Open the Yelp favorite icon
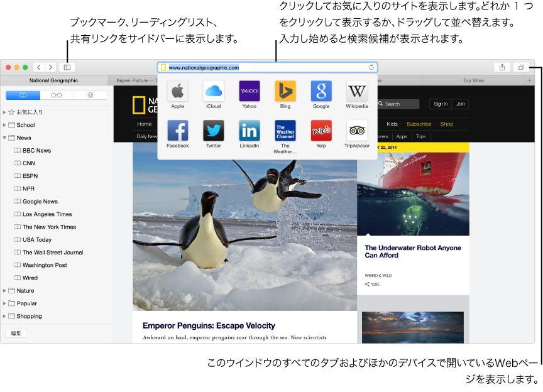543x392 pixels. (x=321, y=131)
